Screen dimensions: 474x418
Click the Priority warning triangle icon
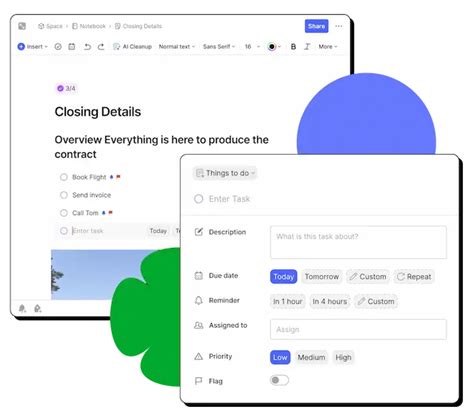(199, 356)
